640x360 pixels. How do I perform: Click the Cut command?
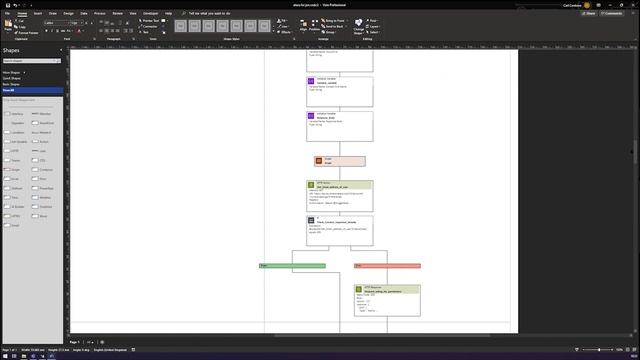[20, 21]
